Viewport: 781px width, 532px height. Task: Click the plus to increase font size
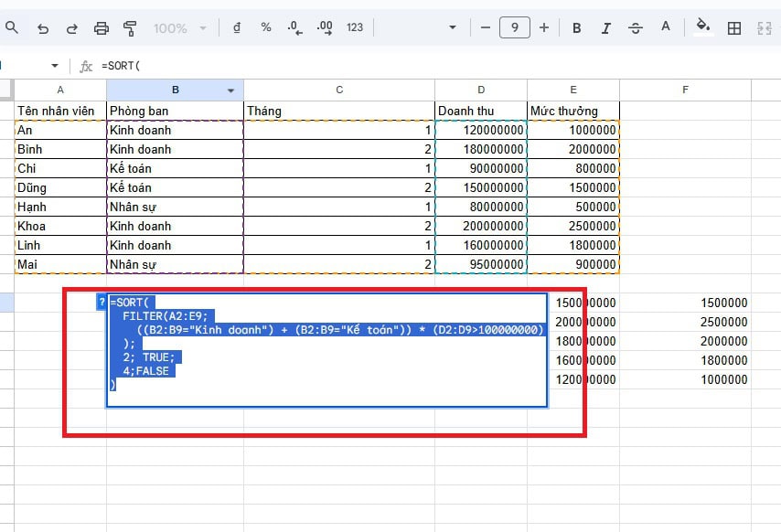[544, 28]
